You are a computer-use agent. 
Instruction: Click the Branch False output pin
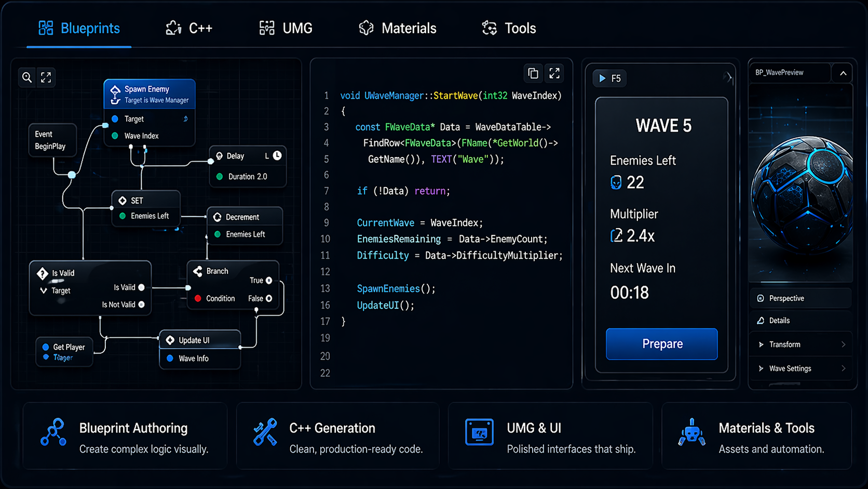click(269, 298)
